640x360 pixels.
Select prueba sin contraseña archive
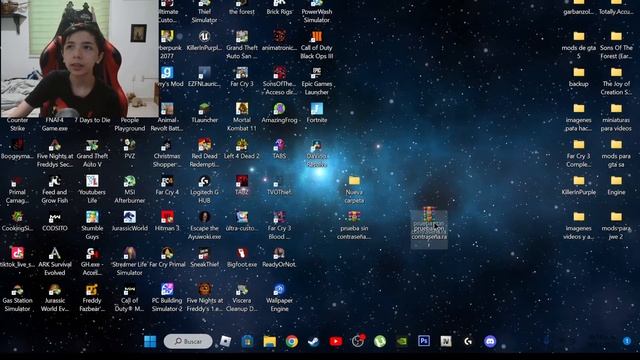pos(354,225)
